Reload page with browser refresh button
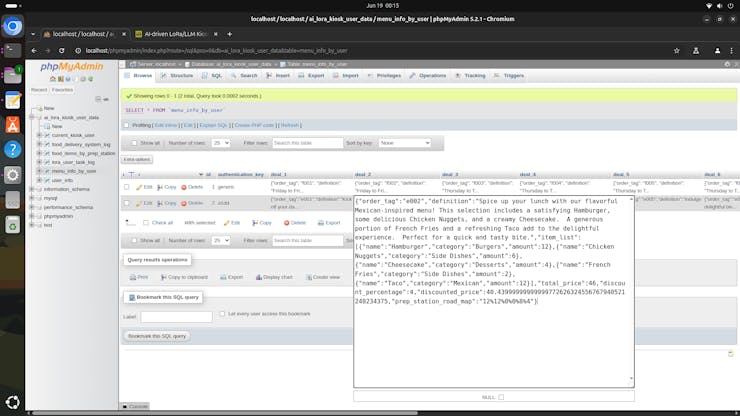 [x=61, y=51]
